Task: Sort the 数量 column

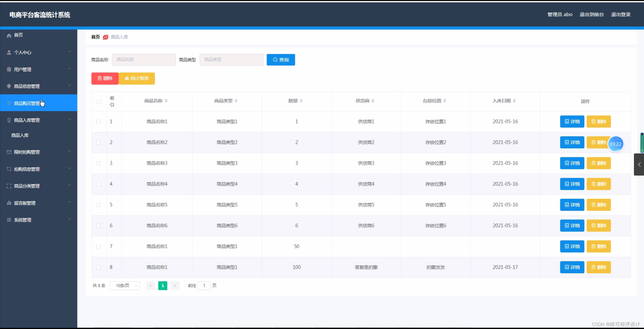Action: 301,101
